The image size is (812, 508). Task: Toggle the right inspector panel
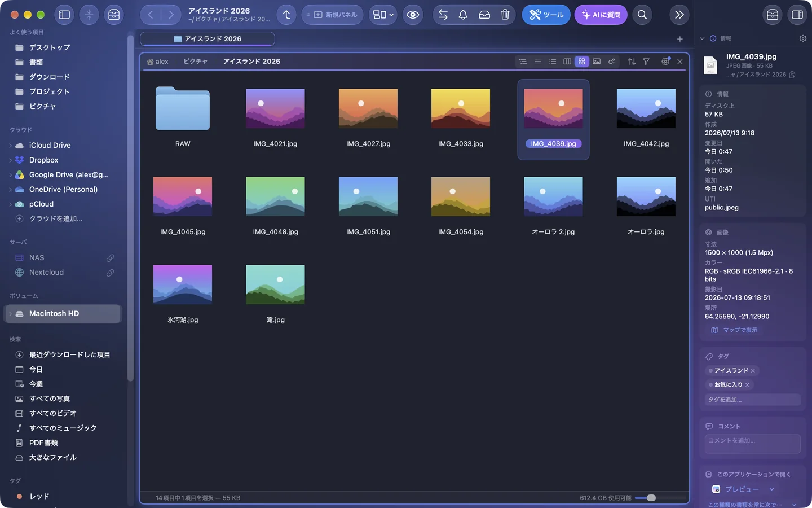tap(797, 15)
